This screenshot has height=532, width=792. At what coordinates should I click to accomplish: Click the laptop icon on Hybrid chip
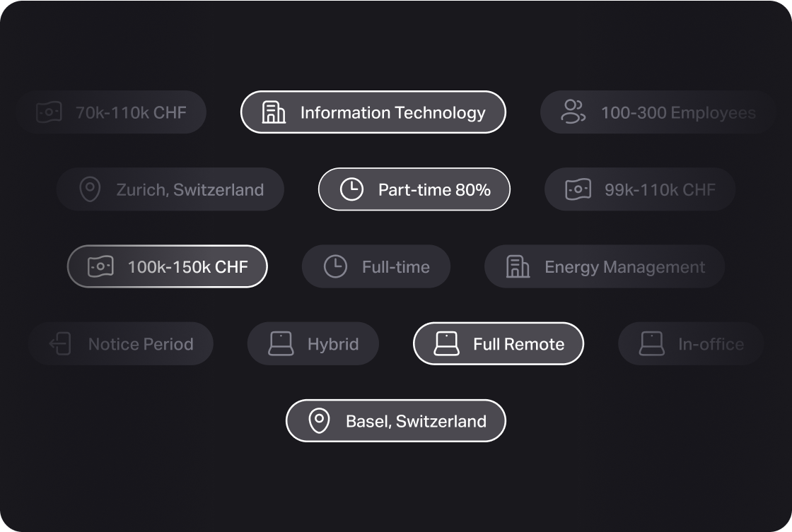coord(281,344)
